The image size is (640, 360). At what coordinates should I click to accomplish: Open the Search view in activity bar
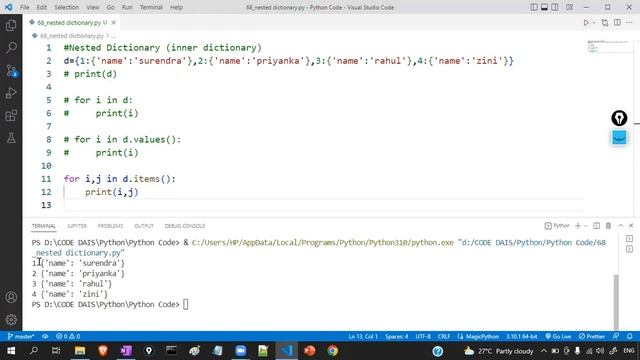coord(11,48)
